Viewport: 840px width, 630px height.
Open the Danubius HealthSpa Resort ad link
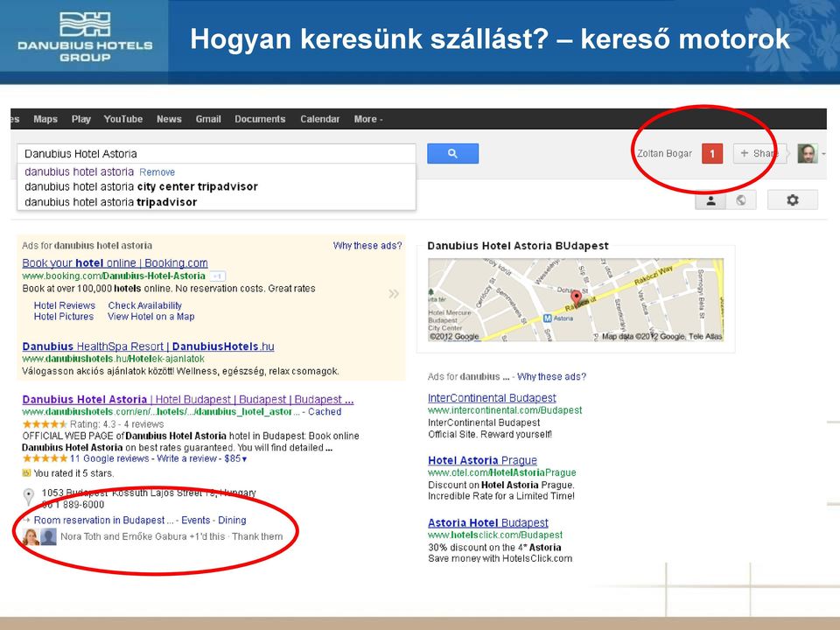tap(149, 346)
